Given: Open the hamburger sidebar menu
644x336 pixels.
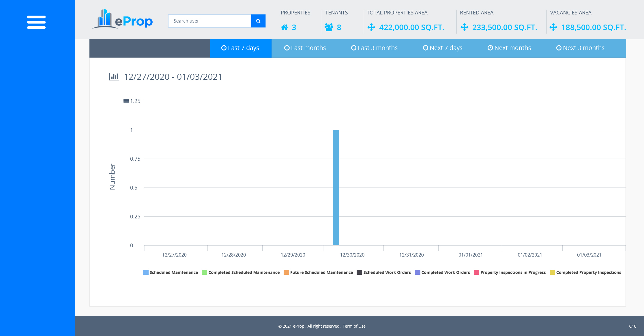Looking at the screenshot, I should point(36,22).
